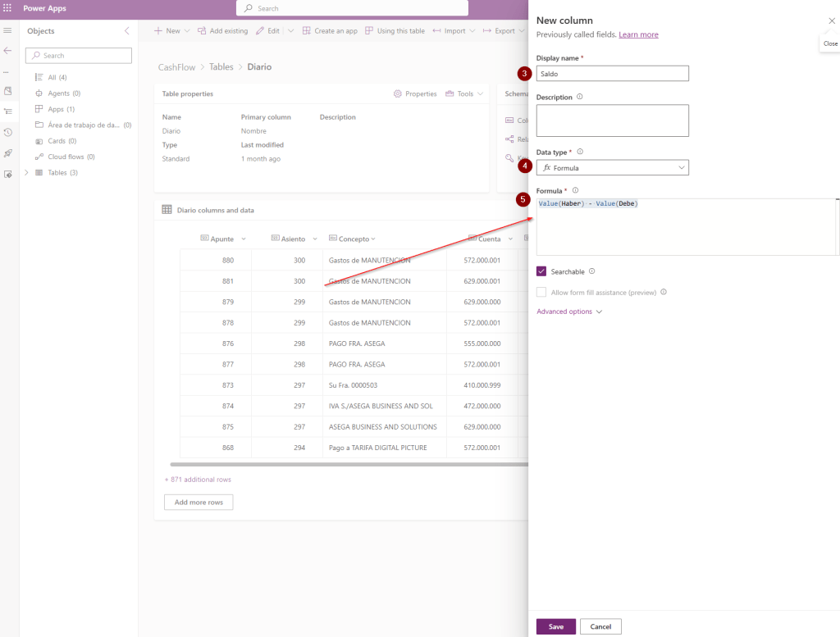The height and width of the screenshot is (637, 840).
Task: Click Add existing in command bar
Action: (222, 31)
